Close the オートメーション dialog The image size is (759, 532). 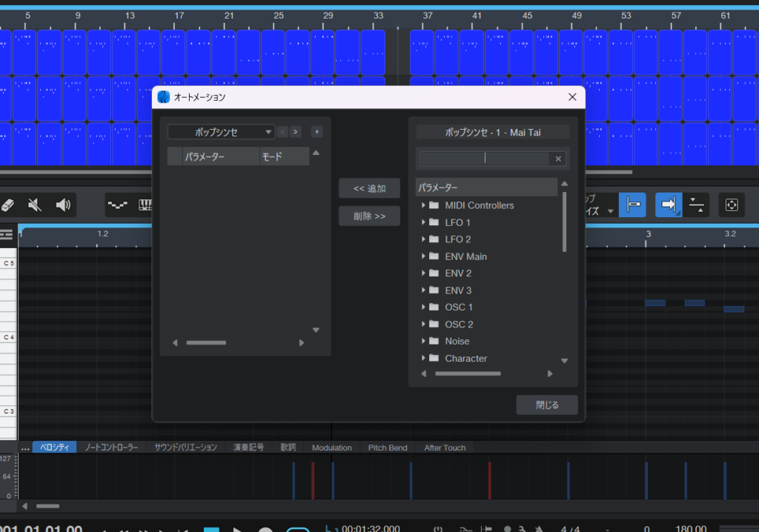point(572,97)
